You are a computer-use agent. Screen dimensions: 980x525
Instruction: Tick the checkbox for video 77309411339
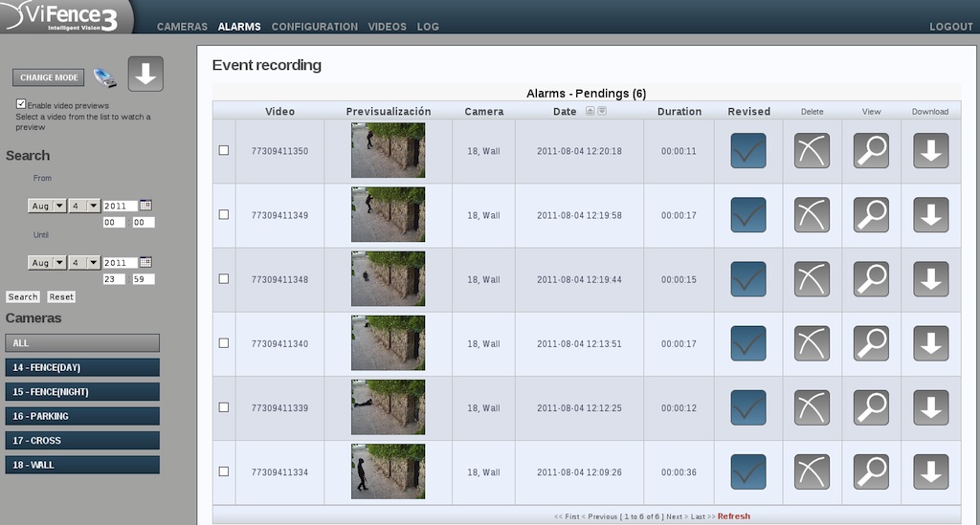pyautogui.click(x=224, y=407)
